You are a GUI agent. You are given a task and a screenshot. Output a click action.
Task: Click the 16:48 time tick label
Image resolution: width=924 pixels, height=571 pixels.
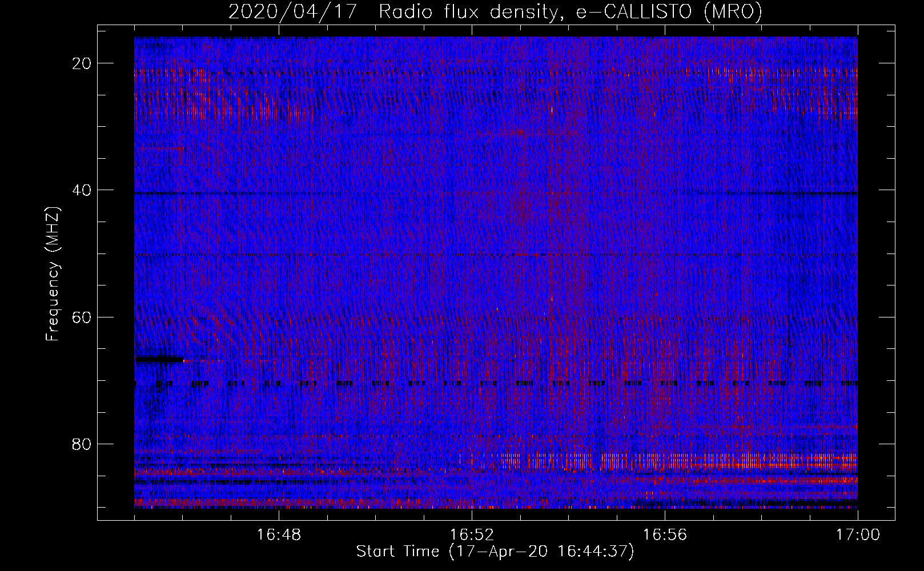pos(279,535)
